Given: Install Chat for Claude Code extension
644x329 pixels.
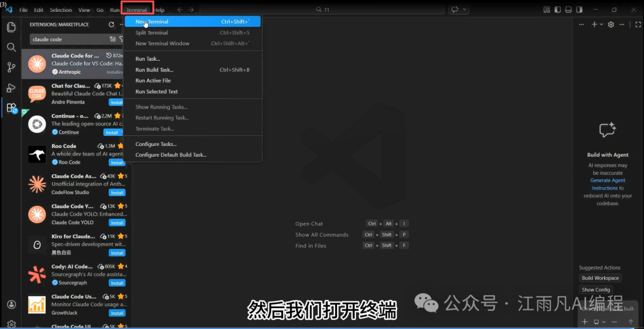Looking at the screenshot, I should pyautogui.click(x=117, y=103).
